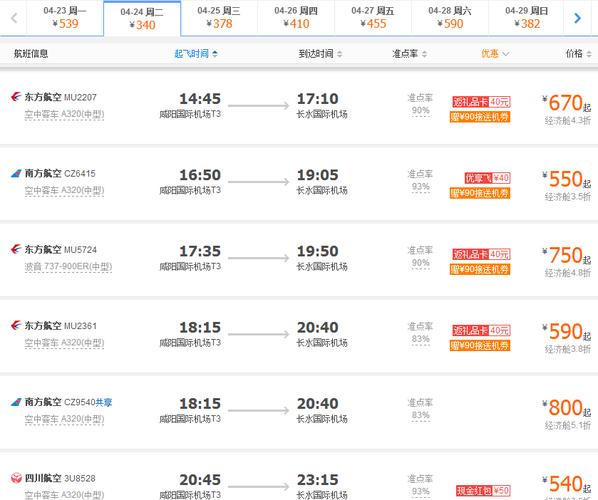Sort flights by 价格 price
The height and width of the screenshot is (500, 598).
tap(579, 54)
